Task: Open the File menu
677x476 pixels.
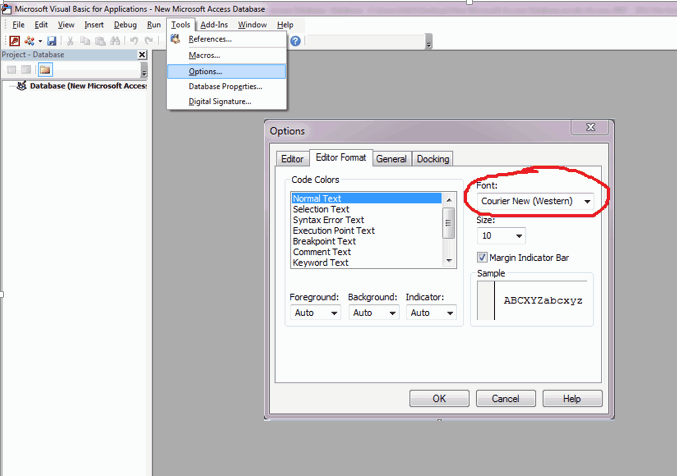Action: pyautogui.click(x=19, y=25)
